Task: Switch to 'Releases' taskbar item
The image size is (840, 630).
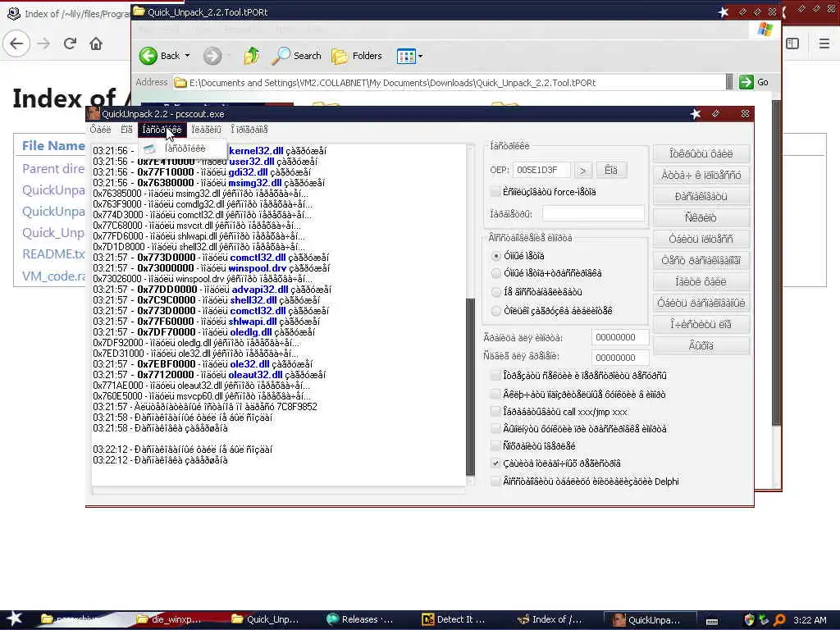Action: pyautogui.click(x=359, y=619)
